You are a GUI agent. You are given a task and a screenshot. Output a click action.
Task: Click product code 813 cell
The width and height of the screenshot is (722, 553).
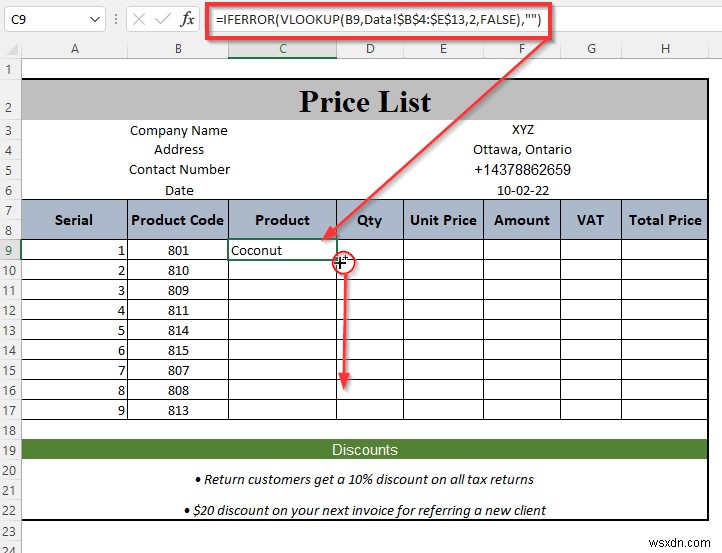coord(178,410)
